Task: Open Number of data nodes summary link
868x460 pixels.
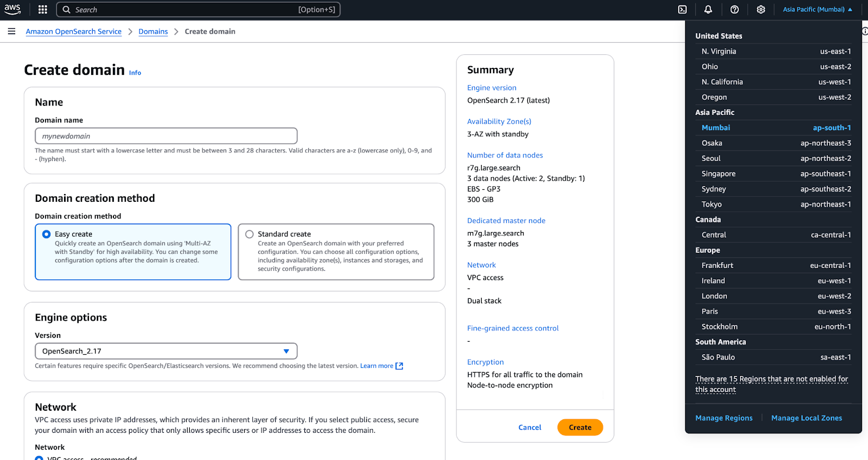Action: [x=505, y=155]
